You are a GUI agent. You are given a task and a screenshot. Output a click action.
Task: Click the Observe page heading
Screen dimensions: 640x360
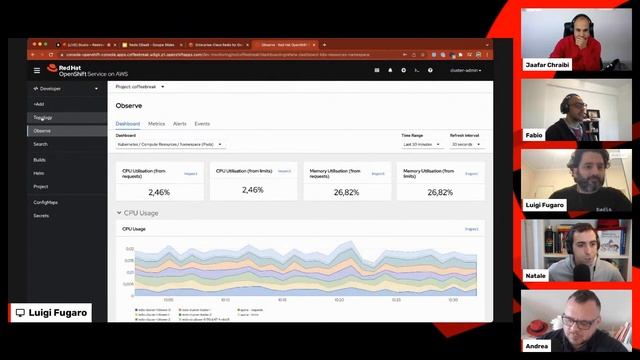tap(129, 106)
